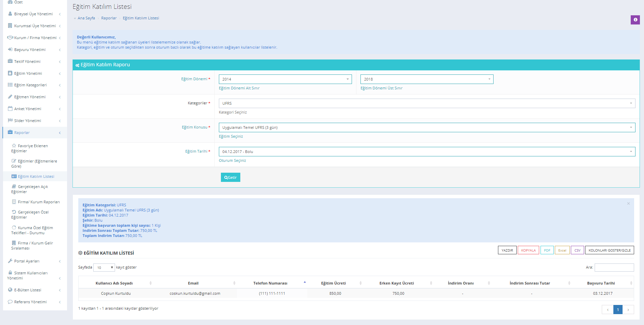Open the info icon at top right

[635, 20]
